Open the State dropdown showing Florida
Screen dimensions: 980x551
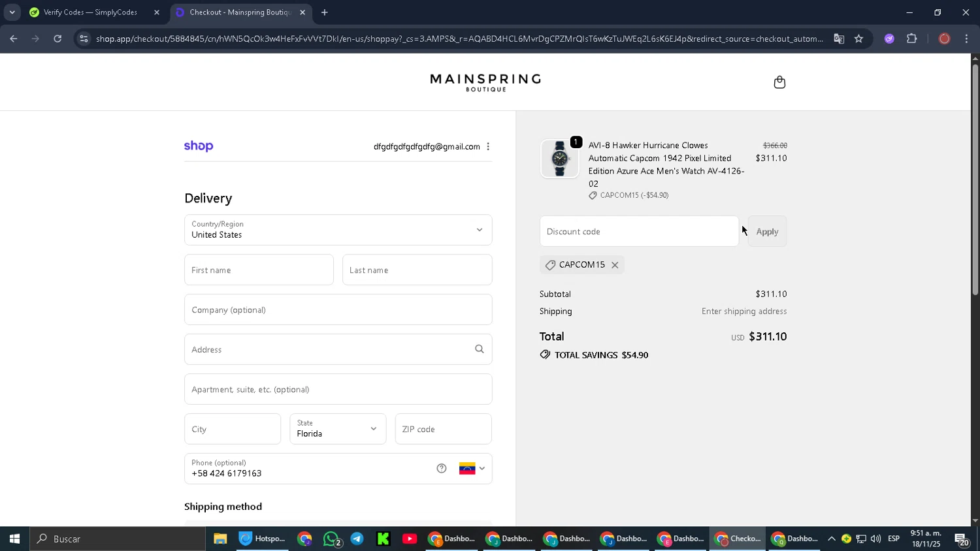click(338, 429)
